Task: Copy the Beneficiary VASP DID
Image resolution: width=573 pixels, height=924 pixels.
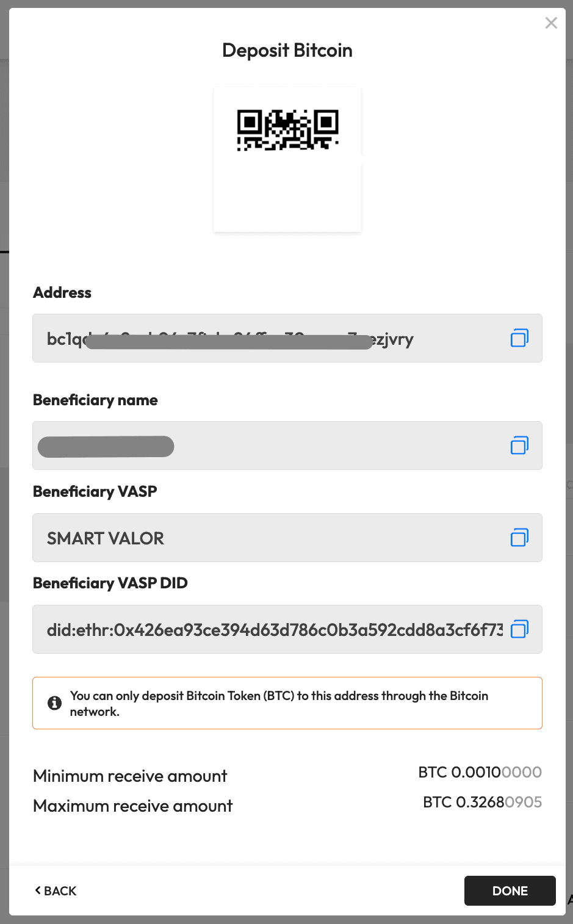Action: point(519,629)
